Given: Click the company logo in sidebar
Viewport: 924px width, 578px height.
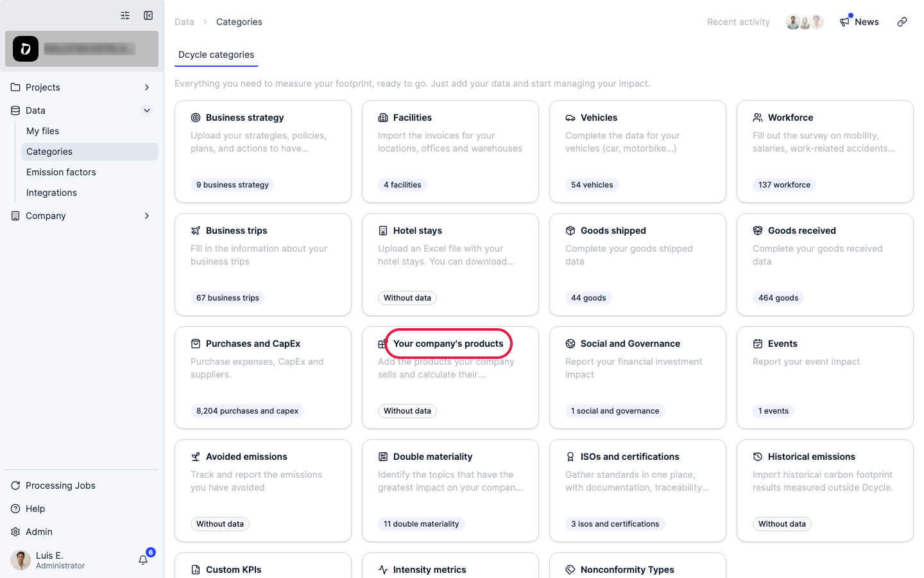Looking at the screenshot, I should (x=26, y=49).
